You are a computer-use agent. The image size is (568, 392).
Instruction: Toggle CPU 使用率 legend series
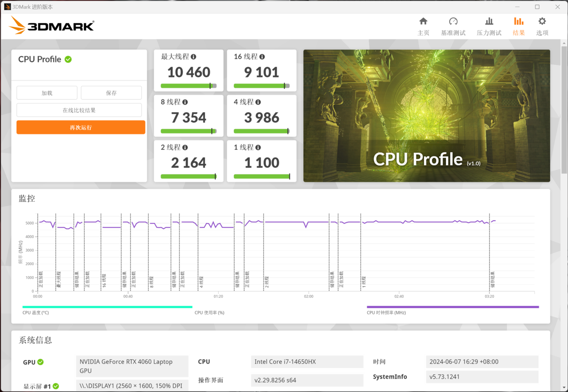209,312
